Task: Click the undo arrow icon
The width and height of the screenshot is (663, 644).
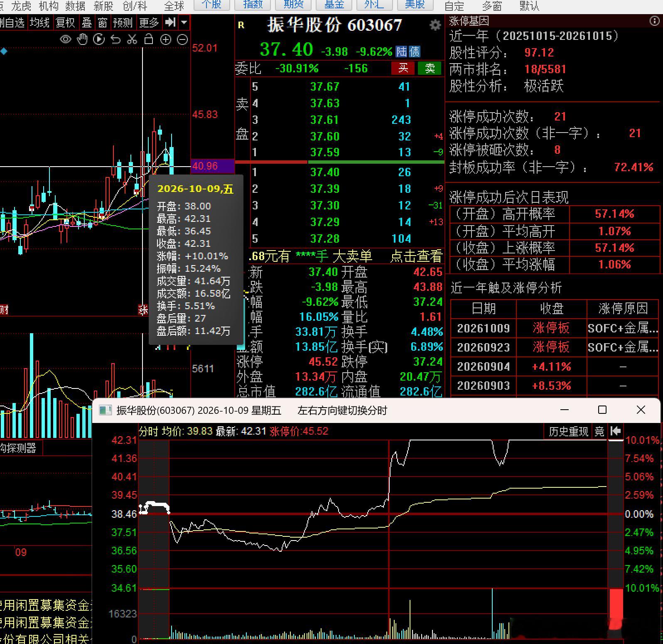Action: 115,39
